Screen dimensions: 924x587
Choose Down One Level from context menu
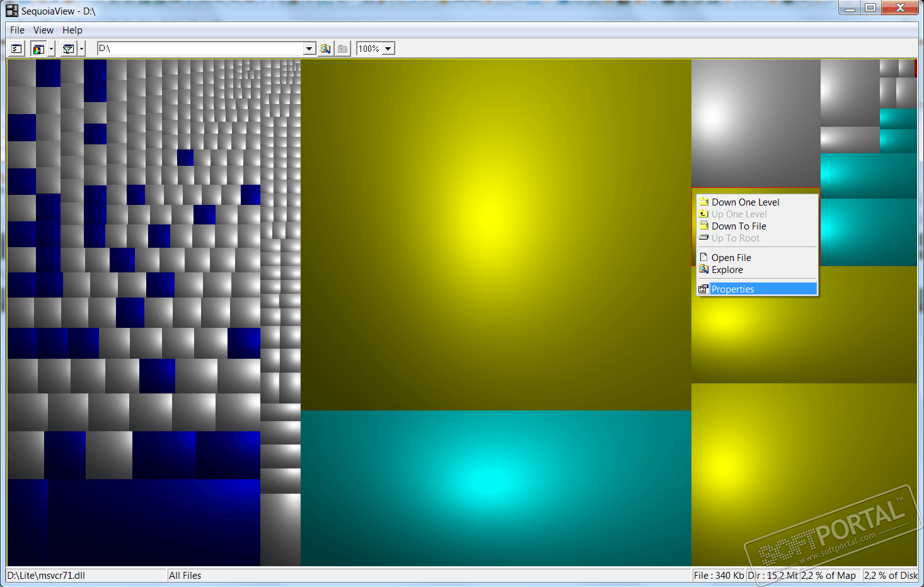point(757,202)
